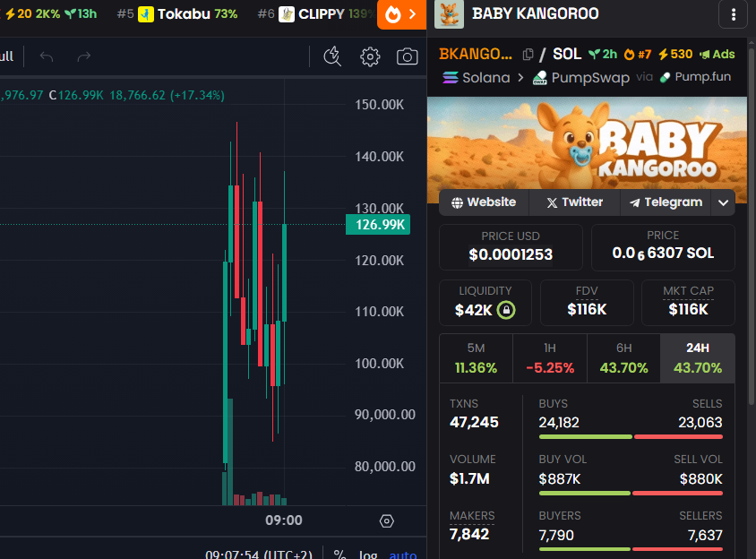Click the #7 trending flame badge
Viewport: 756px width, 559px height.
[638, 55]
